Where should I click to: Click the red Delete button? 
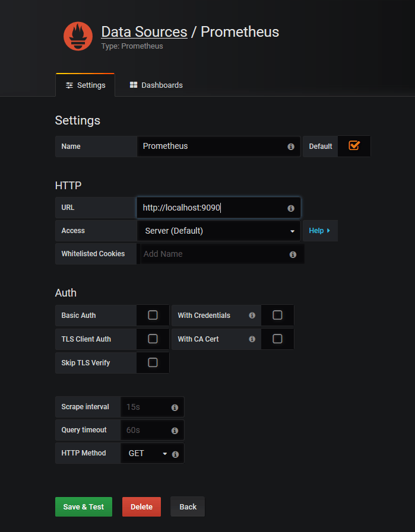[x=142, y=507]
